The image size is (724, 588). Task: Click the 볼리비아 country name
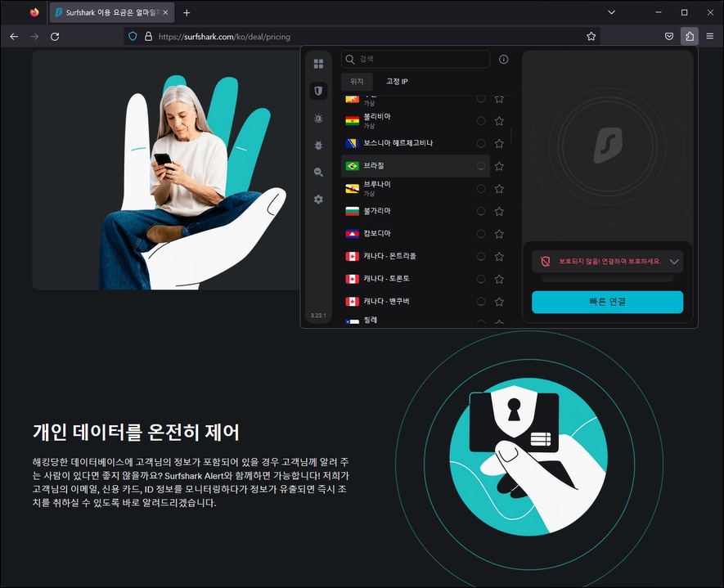(377, 116)
